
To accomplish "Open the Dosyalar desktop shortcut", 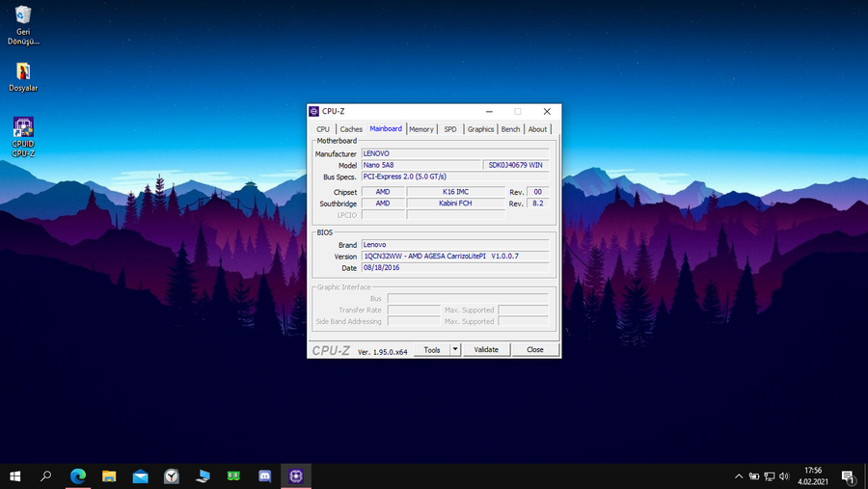I will point(23,77).
